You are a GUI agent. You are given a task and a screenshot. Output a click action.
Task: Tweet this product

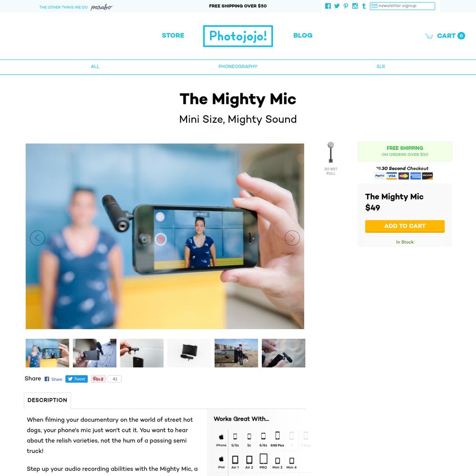77,379
